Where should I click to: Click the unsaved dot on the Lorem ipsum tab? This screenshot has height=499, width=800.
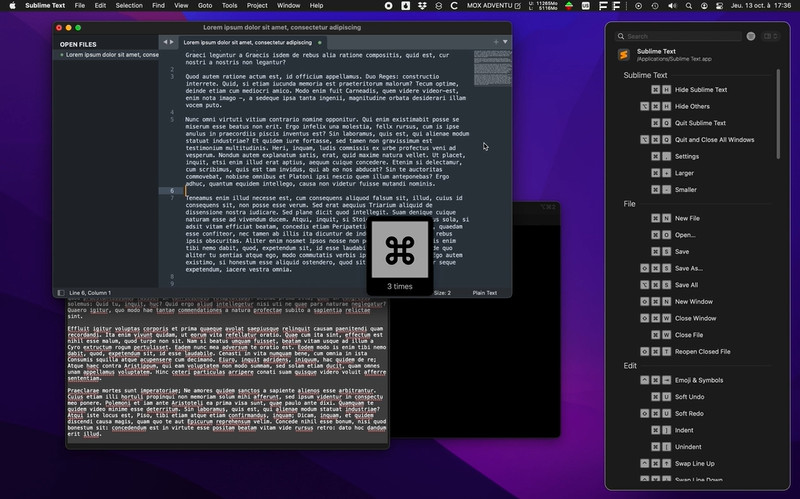[320, 42]
